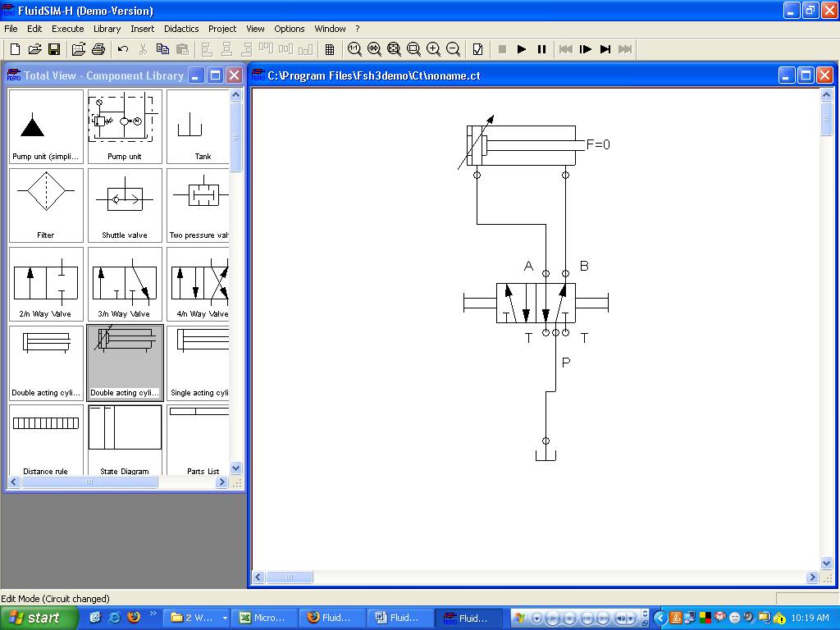Open the Library menu

(107, 29)
